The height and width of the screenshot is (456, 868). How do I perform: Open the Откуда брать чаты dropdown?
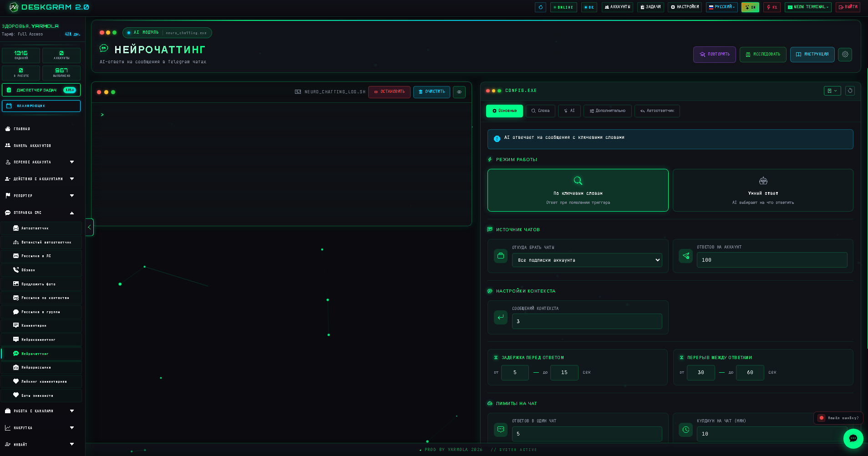point(587,260)
